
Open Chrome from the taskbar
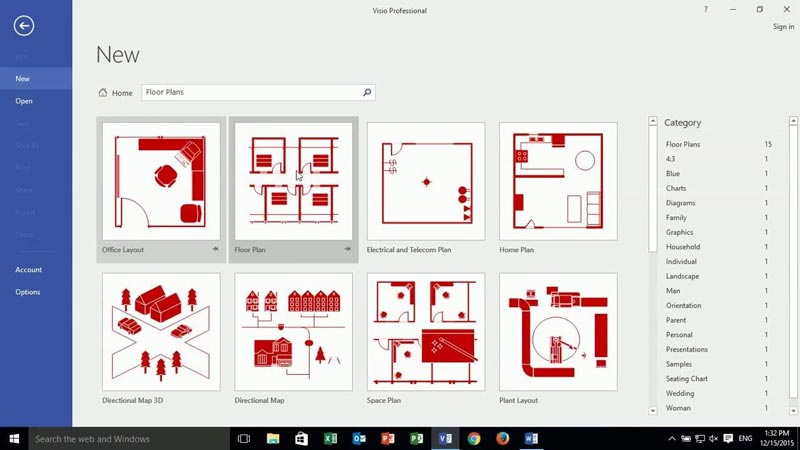pos(474,439)
